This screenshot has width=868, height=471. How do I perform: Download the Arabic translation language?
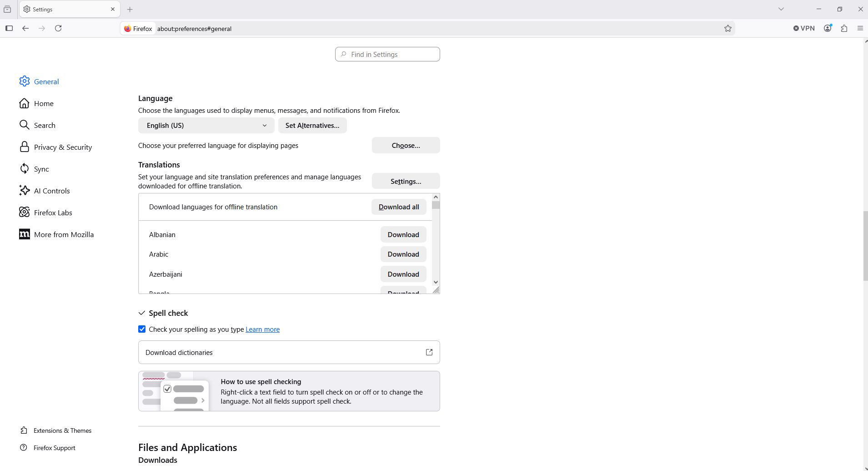pyautogui.click(x=403, y=254)
